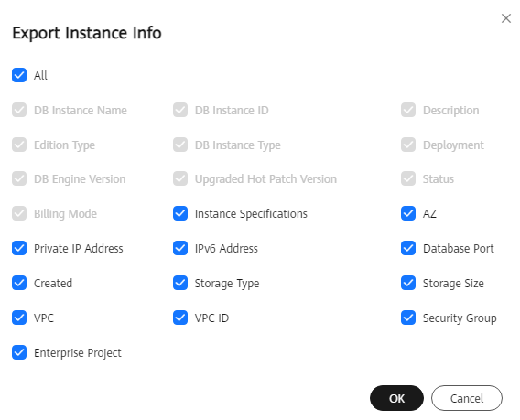The height and width of the screenshot is (420, 520).
Task: Uncheck the Created checkbox
Action: pyautogui.click(x=19, y=283)
